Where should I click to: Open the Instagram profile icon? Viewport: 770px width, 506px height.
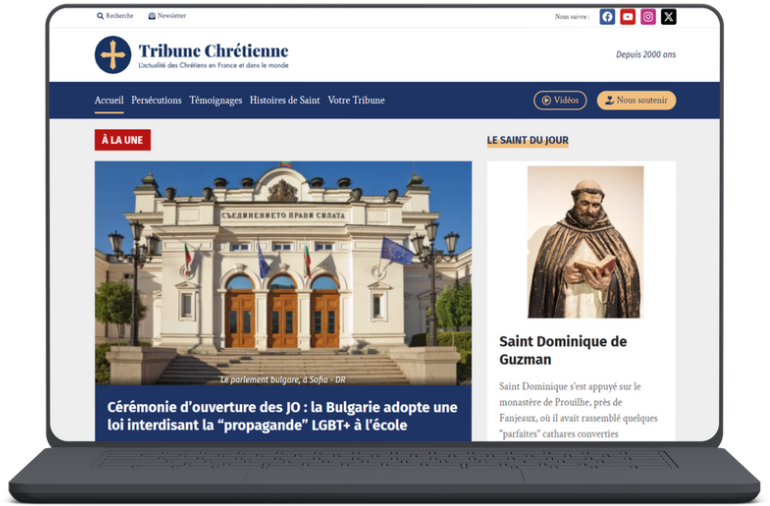[x=648, y=17]
